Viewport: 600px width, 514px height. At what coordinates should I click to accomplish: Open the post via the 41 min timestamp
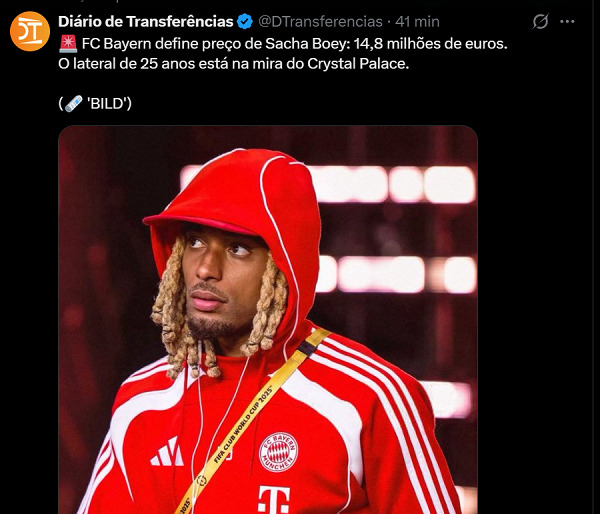coord(417,21)
